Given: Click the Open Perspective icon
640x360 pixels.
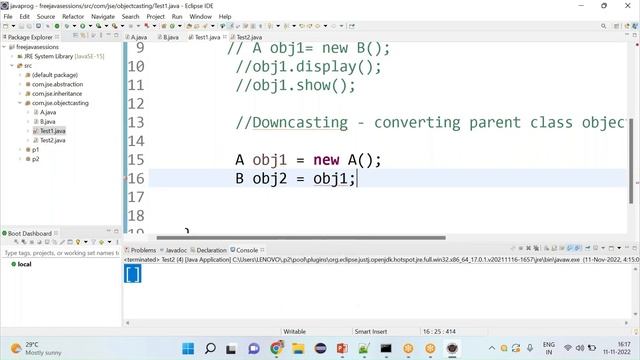Looking at the screenshot, I should 617,26.
